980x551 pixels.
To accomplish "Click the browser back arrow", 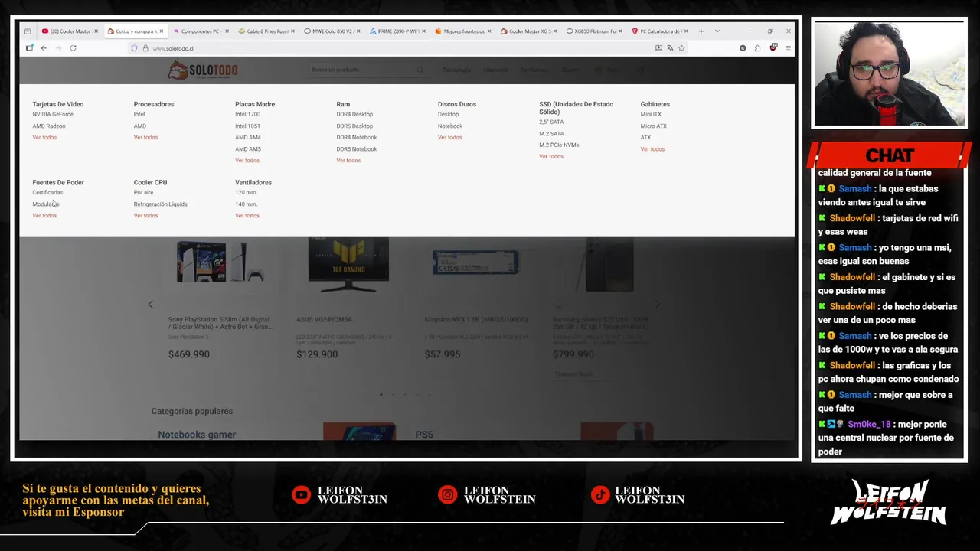I will tap(44, 48).
